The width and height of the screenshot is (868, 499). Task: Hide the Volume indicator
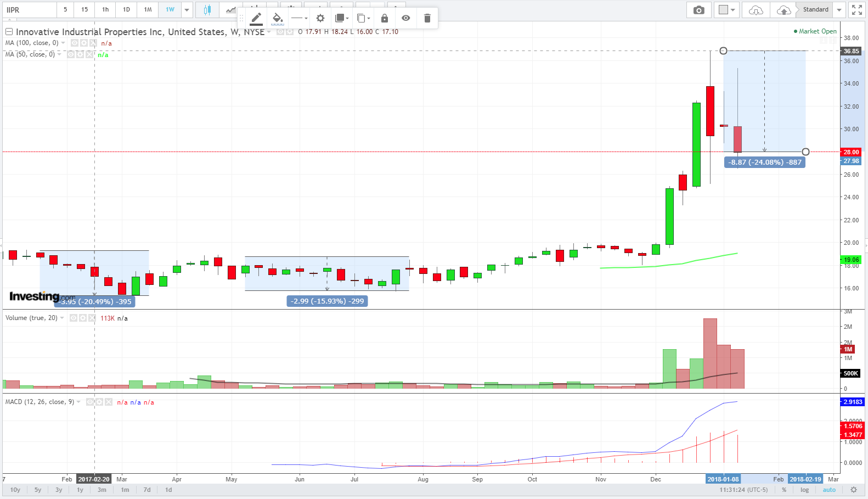[x=74, y=318]
